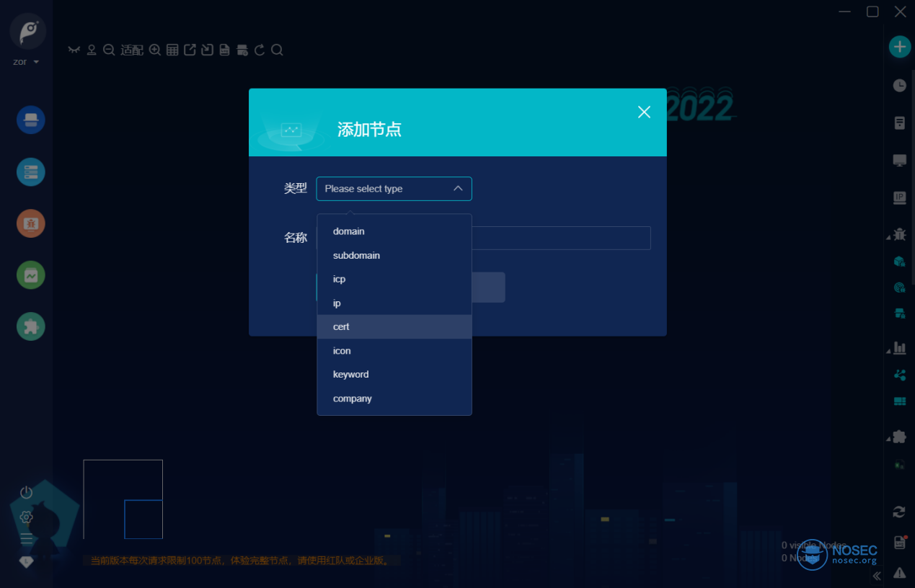Click the zoom in magnifier icon
This screenshot has height=588, width=915.
tap(155, 50)
